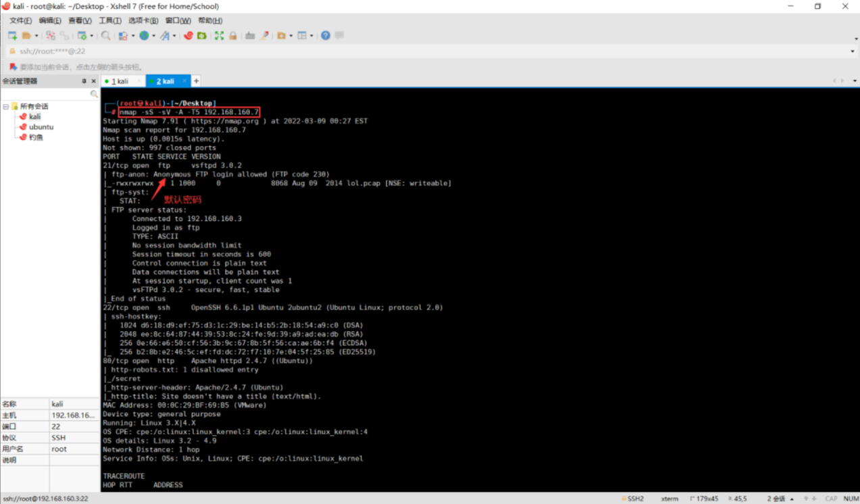
Task: Open the 文件(F) menu
Action: coord(20,20)
